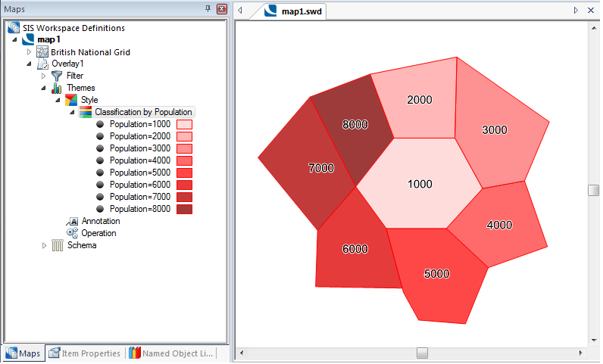This screenshot has width=603, height=364.
Task: Click the Operation gears icon
Action: pos(73,233)
